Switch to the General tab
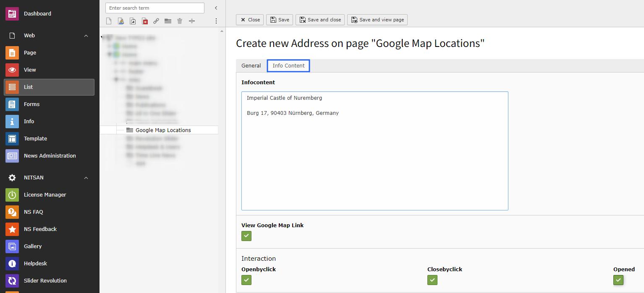 251,65
